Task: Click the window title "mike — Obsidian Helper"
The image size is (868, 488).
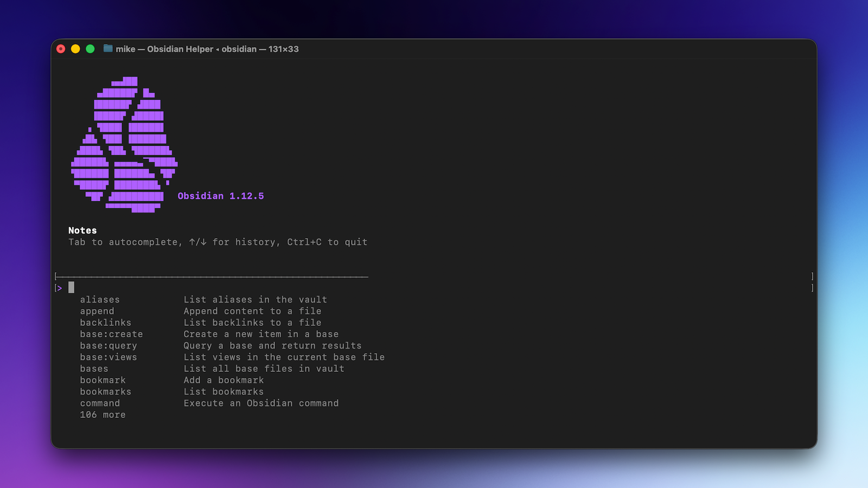Action: pyautogui.click(x=164, y=49)
